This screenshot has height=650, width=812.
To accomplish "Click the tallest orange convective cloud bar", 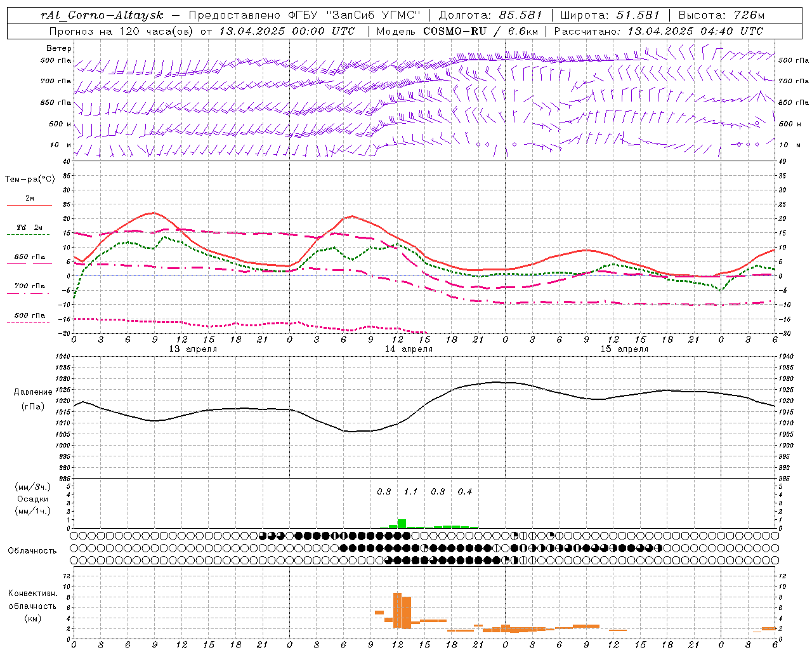I will click(398, 611).
